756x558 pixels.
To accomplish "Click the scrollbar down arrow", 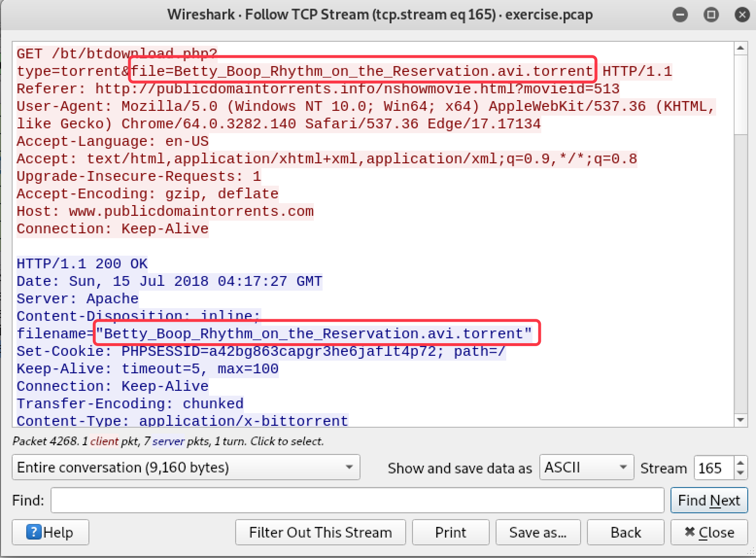I will point(740,420).
